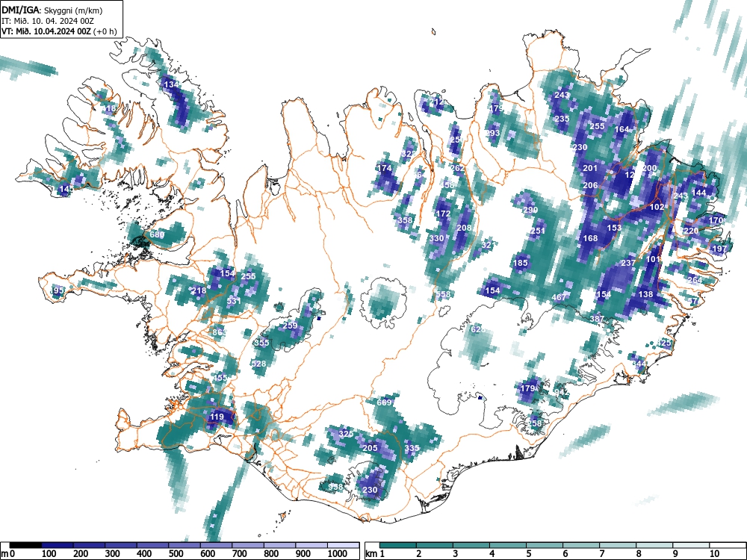This screenshot has width=747, height=560.
Task: Click the '220' value in the east
Action: (x=691, y=231)
